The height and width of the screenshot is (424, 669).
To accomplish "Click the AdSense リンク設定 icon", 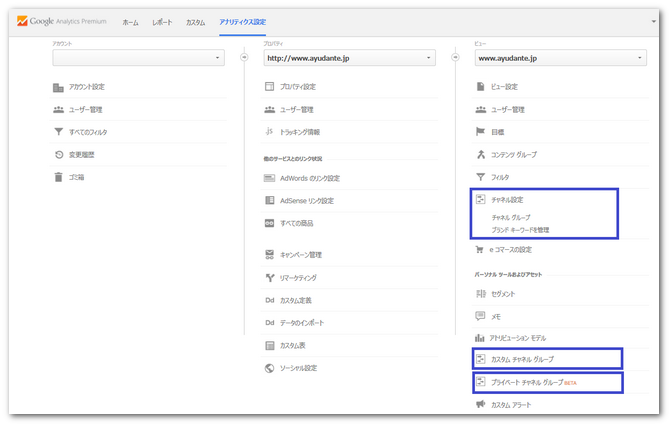I will coord(269,200).
